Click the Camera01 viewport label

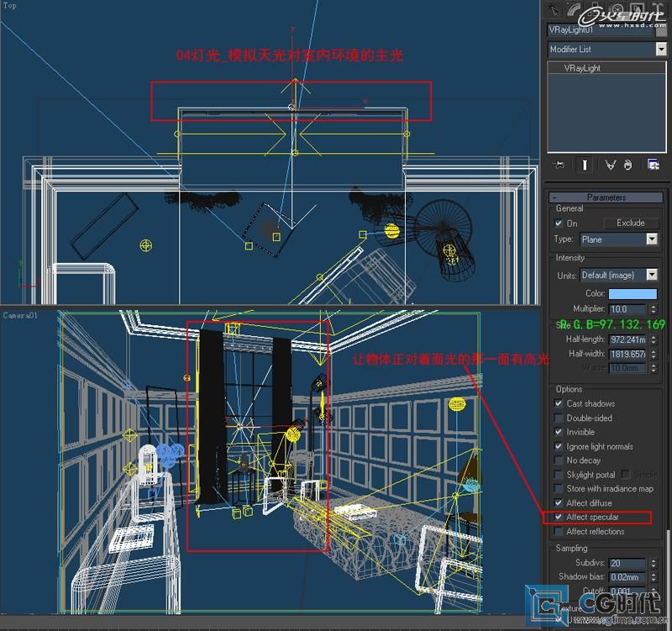coord(20,316)
